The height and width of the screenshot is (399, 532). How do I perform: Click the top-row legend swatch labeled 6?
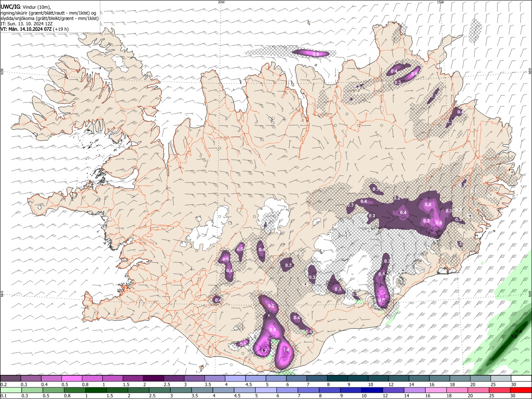(x=296, y=379)
